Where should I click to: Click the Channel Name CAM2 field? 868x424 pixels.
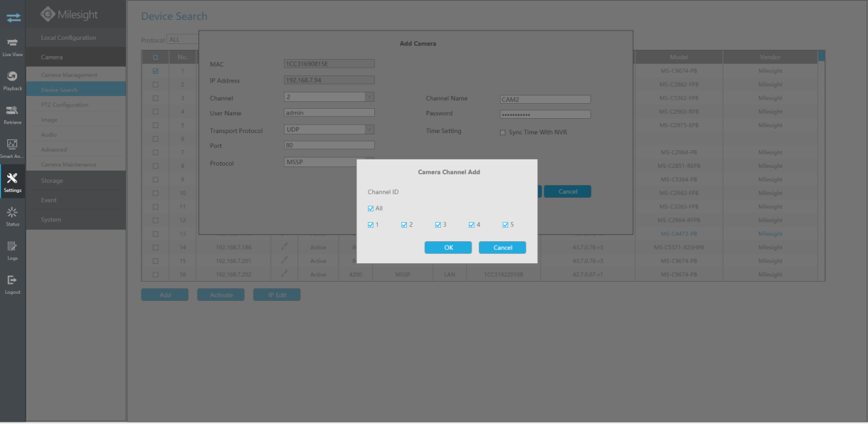tap(546, 100)
